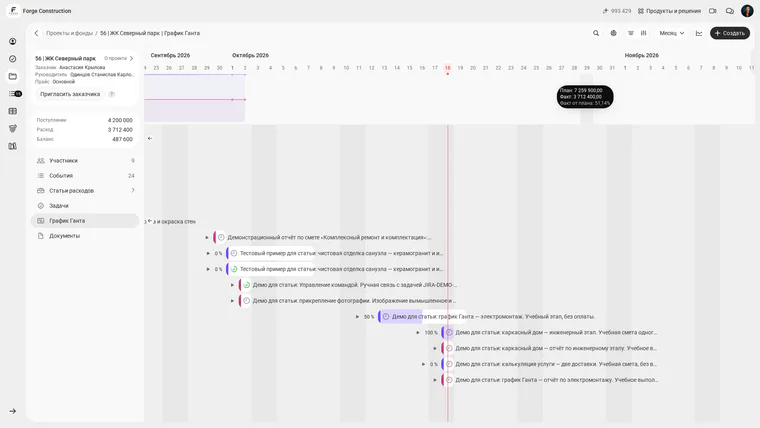Click the Создать button

pyautogui.click(x=729, y=33)
